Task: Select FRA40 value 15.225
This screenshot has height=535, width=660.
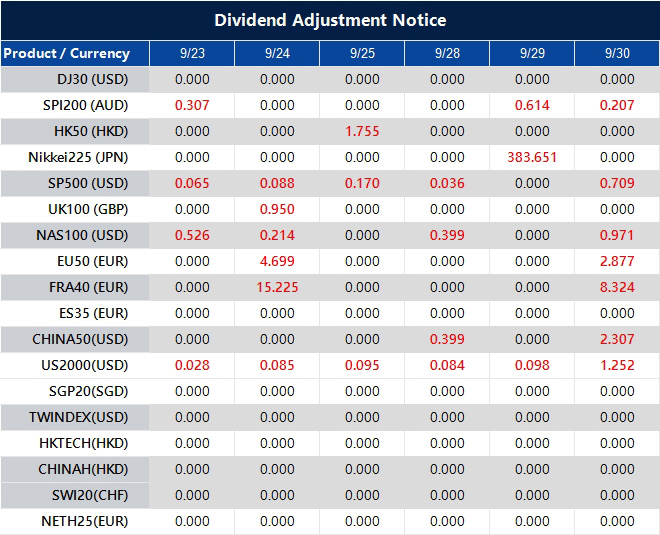Action: tap(277, 287)
